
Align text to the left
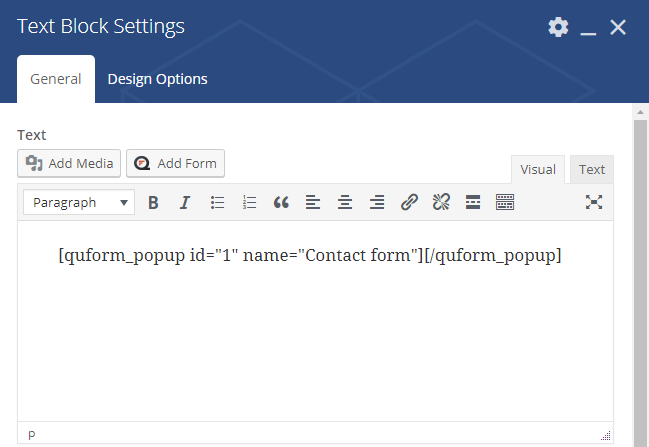[313, 202]
